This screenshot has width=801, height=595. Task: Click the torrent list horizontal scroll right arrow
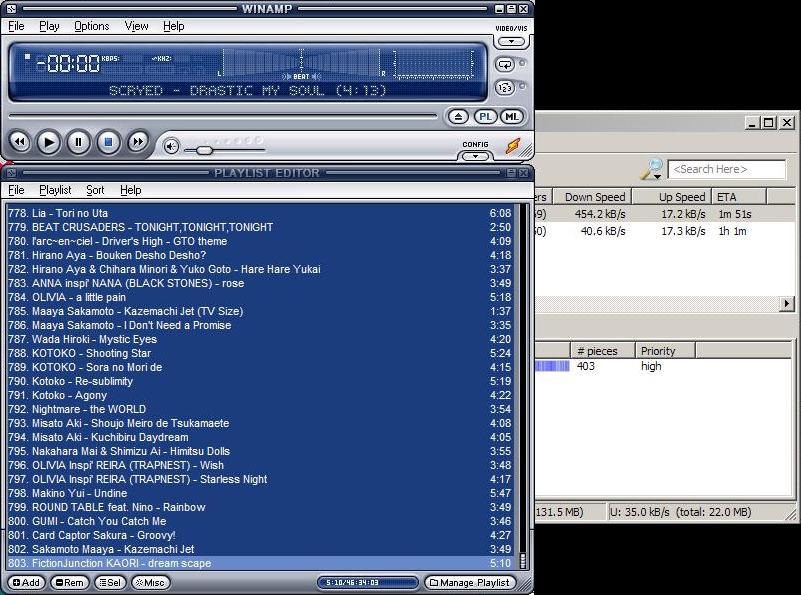click(787, 303)
